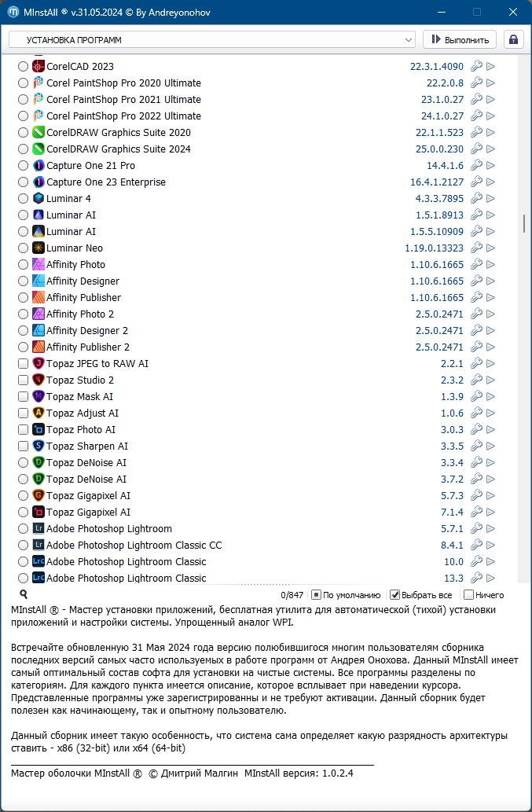Click the key icon for Topaz Mask AI

(476, 397)
